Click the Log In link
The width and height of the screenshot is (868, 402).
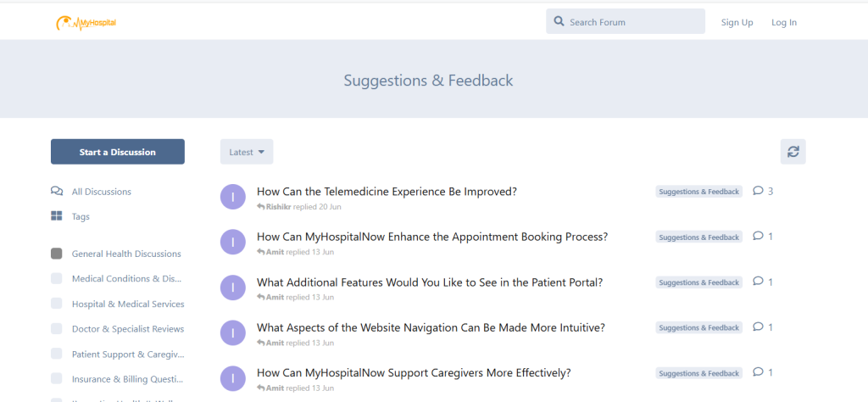coord(783,22)
